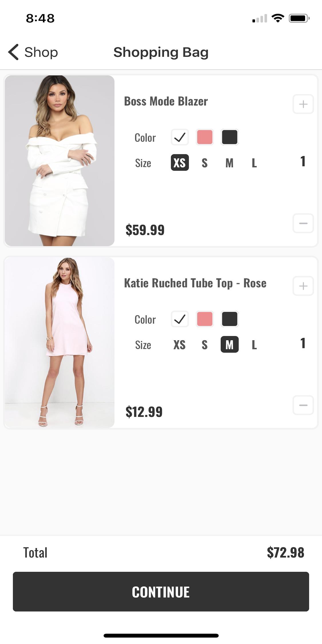This screenshot has width=322, height=644.
Task: Select size XS for Boss Mode Blazer
Action: point(180,163)
